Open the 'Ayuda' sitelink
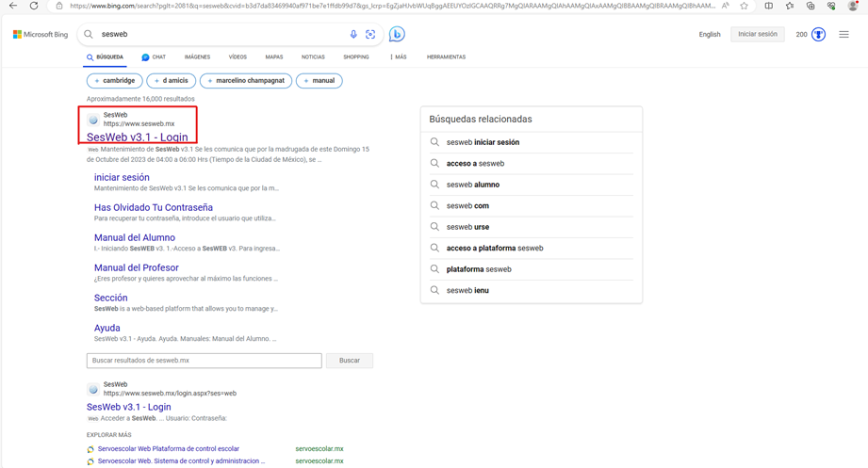 106,328
